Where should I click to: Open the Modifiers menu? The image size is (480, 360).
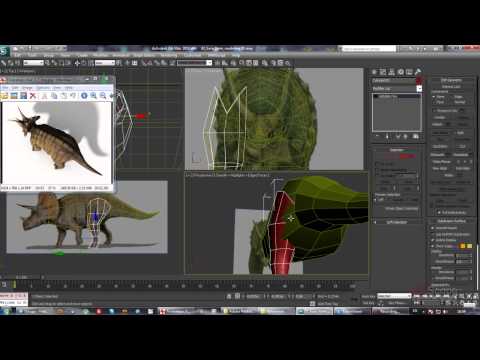(x=100, y=55)
